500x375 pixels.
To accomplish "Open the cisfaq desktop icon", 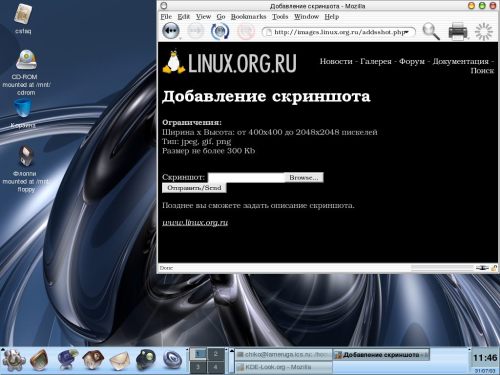I will pyautogui.click(x=23, y=15).
